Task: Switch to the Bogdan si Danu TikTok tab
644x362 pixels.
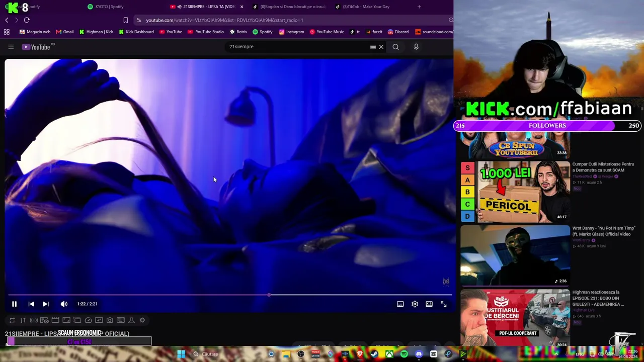Action: pos(289,7)
